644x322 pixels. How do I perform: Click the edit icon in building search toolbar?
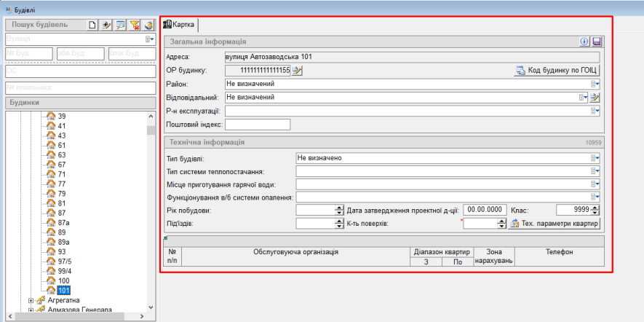106,25
